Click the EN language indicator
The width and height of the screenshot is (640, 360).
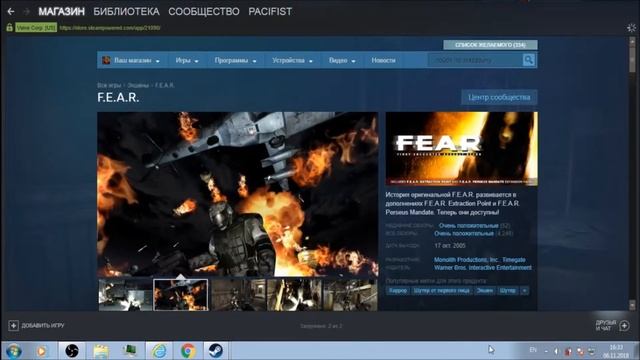click(x=533, y=350)
